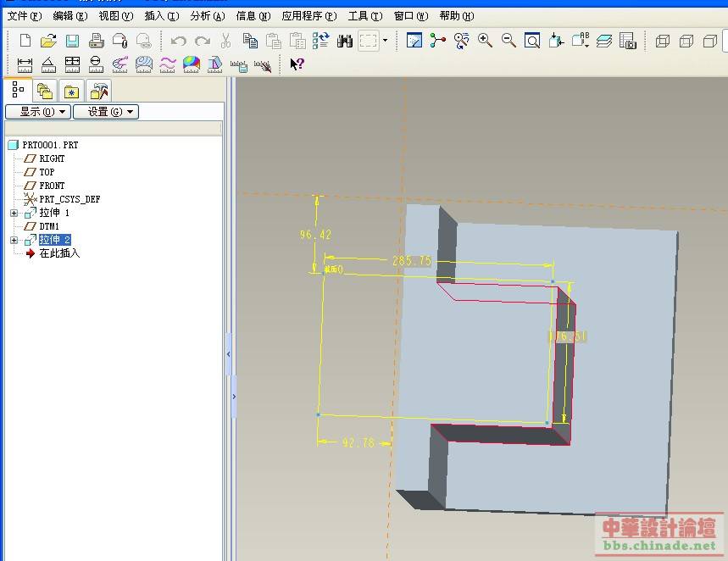Toggle the no hidden display mode cube

click(710, 41)
